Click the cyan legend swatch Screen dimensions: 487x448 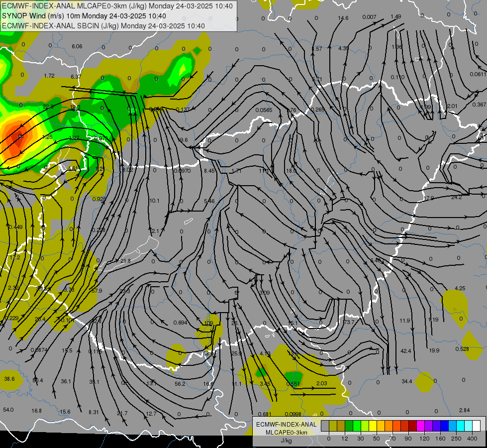coord(460,426)
